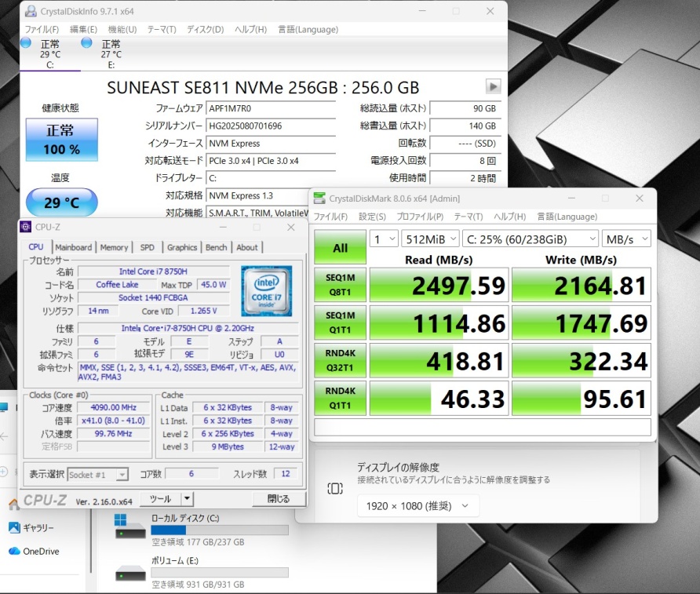The width and height of the screenshot is (700, 594).
Task: Switch to the SPD tab in CPU-Z
Action: (x=148, y=247)
